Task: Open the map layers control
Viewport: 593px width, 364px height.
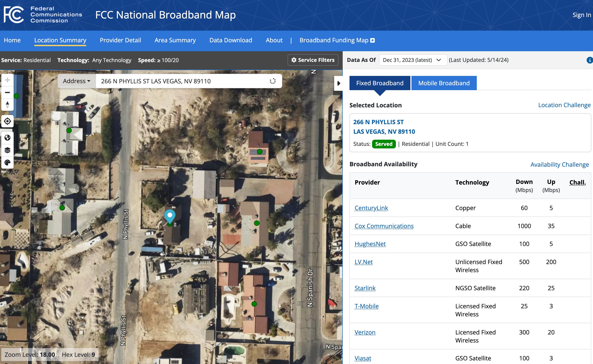Action: [x=7, y=150]
